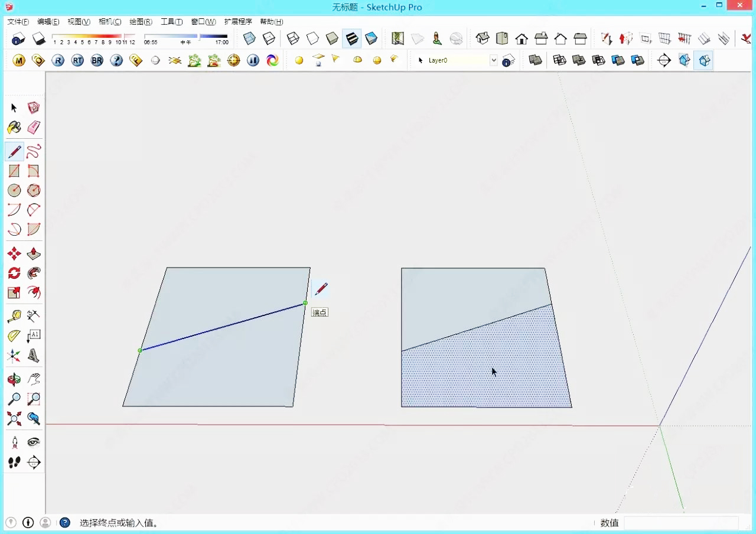Choose the Zoom magnifier tool
Image resolution: width=756 pixels, height=534 pixels.
(14, 399)
